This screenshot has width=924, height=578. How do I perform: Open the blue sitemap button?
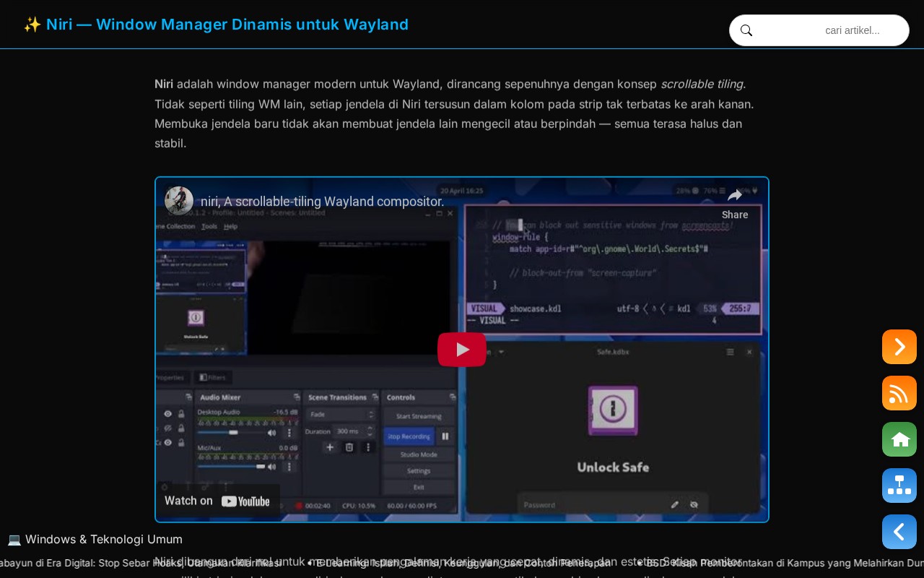pos(899,486)
